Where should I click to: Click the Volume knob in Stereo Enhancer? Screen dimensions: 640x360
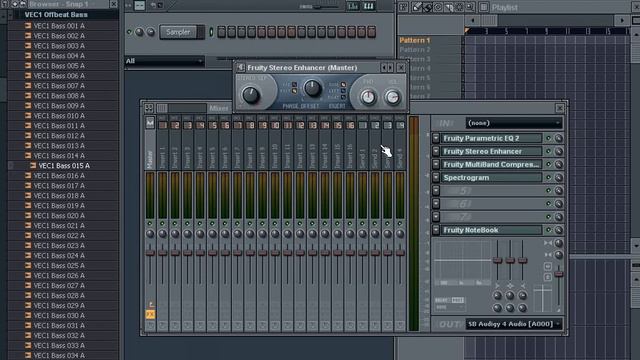click(393, 97)
